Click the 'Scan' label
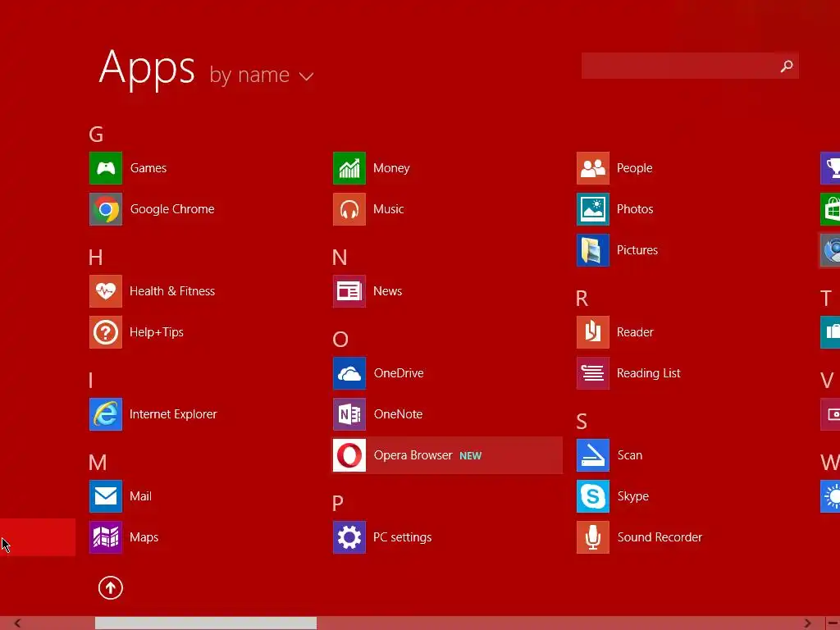The height and width of the screenshot is (630, 840). 630,455
